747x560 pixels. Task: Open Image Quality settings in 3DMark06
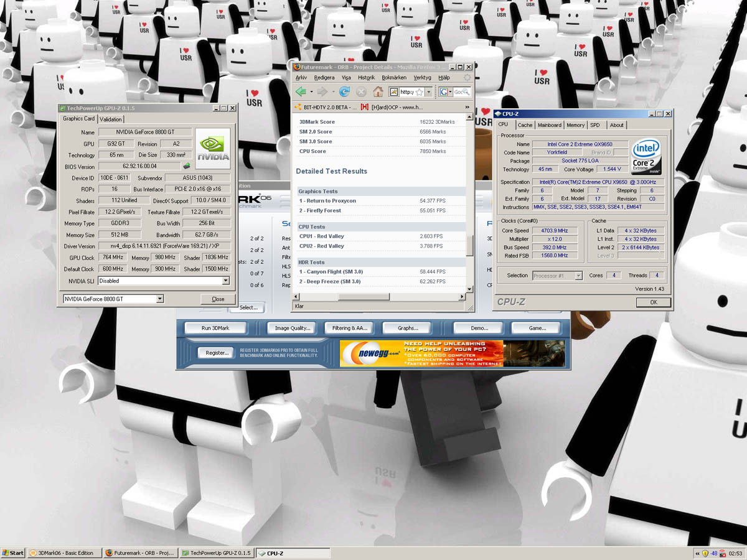[292, 328]
